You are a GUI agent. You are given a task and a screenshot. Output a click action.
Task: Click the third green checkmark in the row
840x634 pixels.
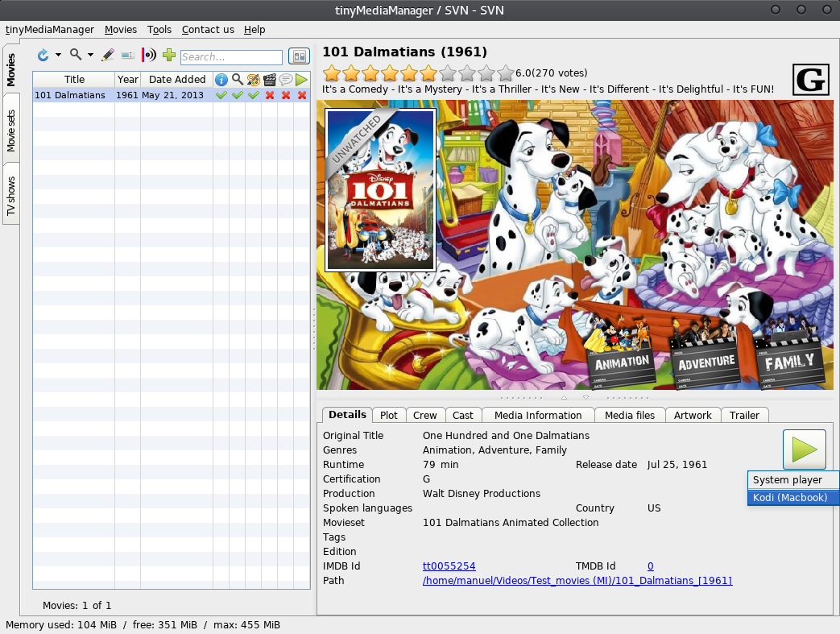tap(254, 95)
